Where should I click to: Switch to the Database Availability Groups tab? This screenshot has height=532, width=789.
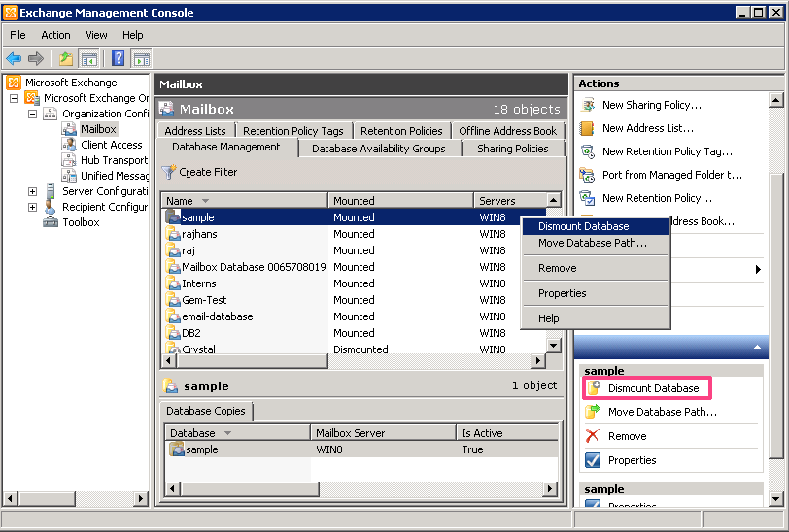[x=379, y=149]
